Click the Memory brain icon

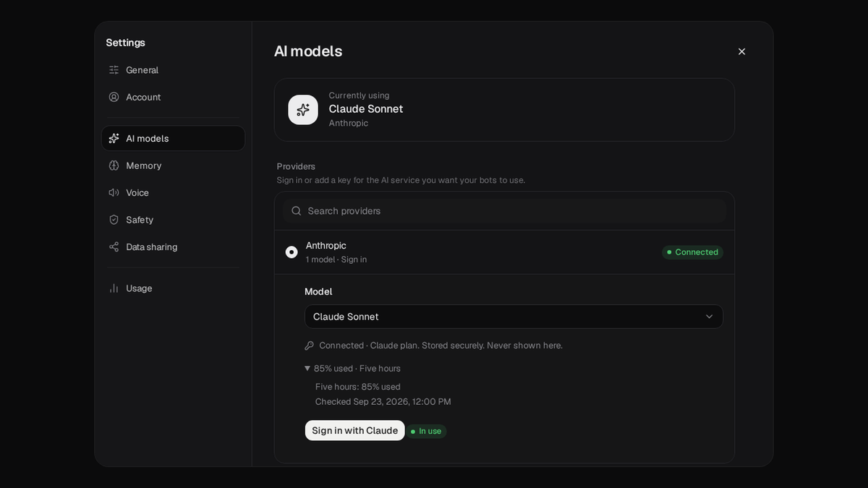tap(114, 166)
